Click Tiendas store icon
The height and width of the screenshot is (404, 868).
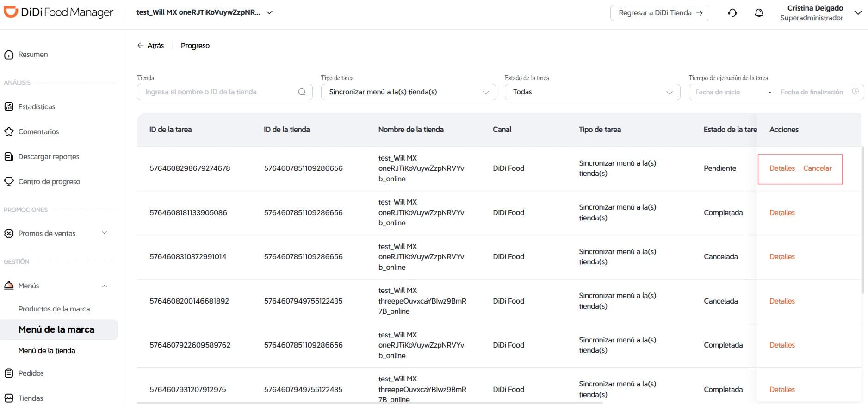tap(9, 398)
